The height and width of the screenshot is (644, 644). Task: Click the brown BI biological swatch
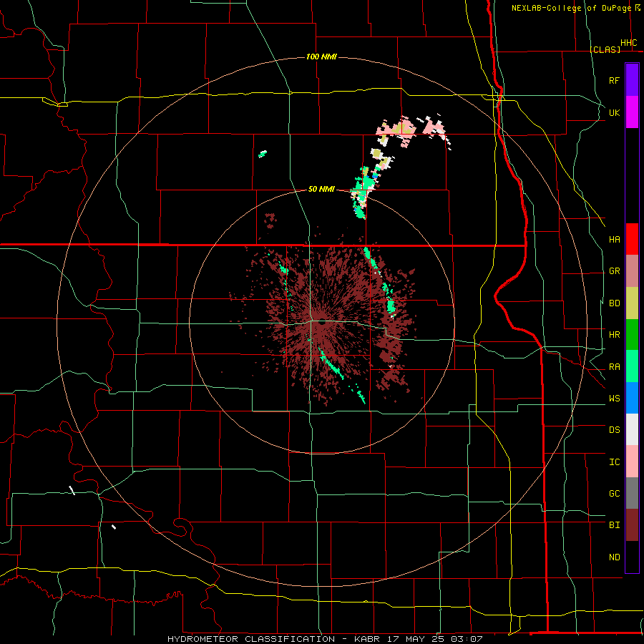[632, 525]
